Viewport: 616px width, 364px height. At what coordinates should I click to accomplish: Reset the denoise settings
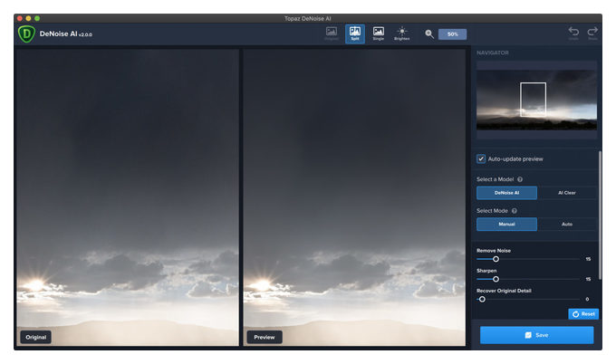[x=583, y=314]
